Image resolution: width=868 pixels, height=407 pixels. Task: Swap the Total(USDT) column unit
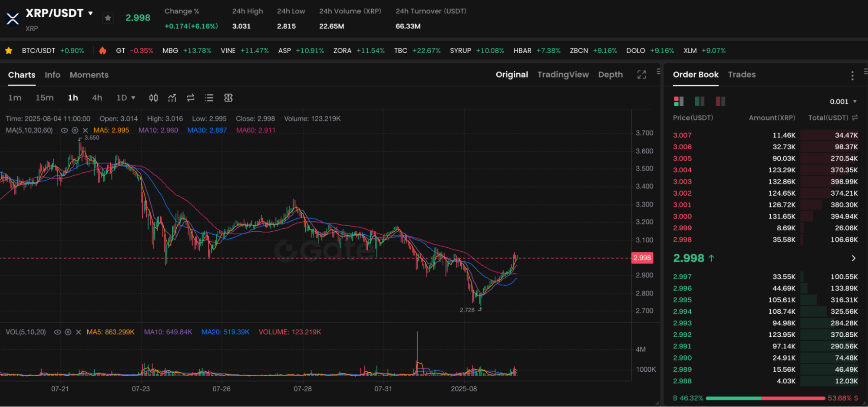coord(855,118)
